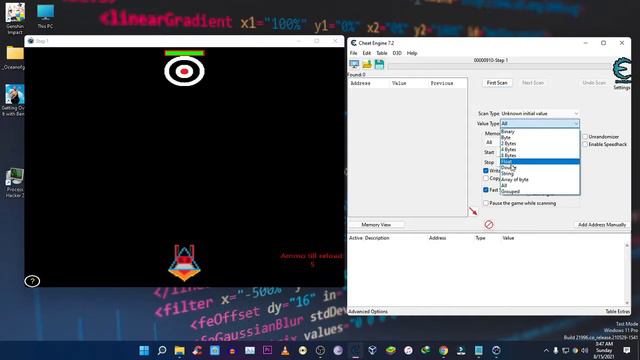Choose 2 Bytes from the Value Type list
This screenshot has width=640, height=360.
[540, 143]
